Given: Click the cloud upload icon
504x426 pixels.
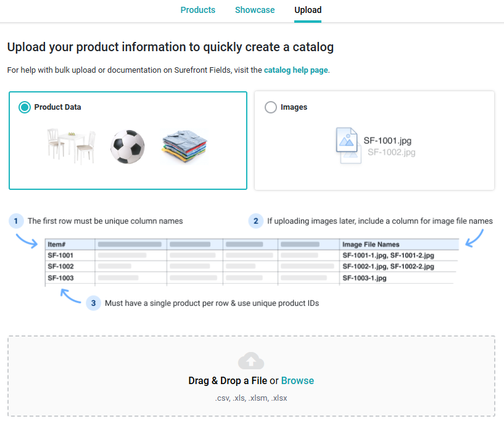Looking at the screenshot, I should click(x=251, y=361).
